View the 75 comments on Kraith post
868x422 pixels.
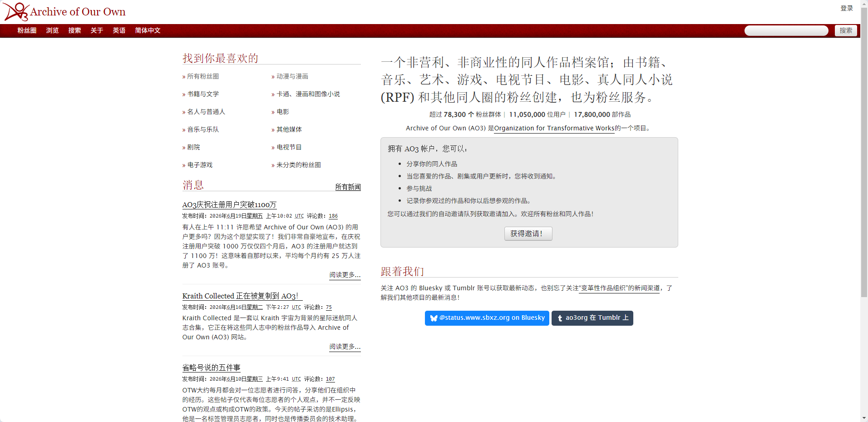pyautogui.click(x=329, y=308)
